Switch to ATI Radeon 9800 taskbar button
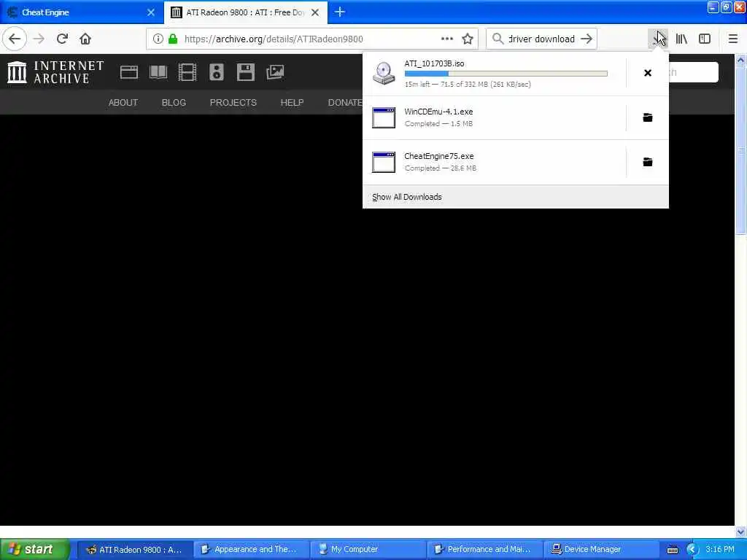Viewport: 747px width, 560px height. 135,550
